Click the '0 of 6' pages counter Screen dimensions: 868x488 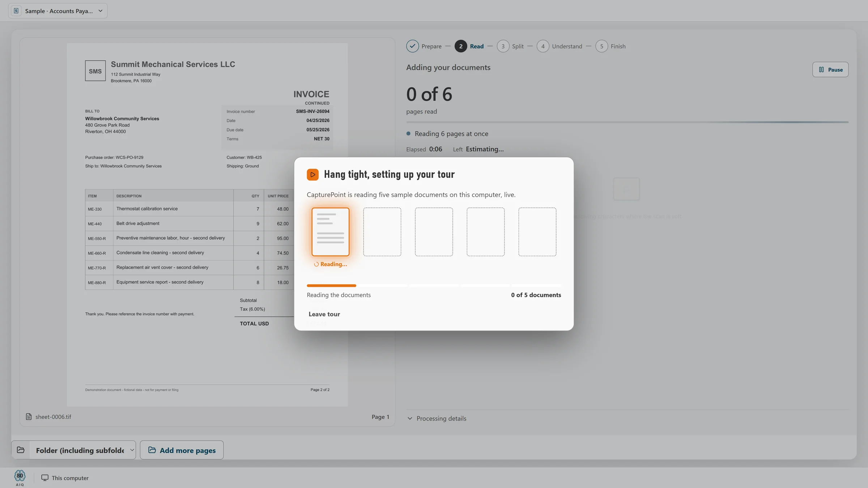click(x=429, y=94)
